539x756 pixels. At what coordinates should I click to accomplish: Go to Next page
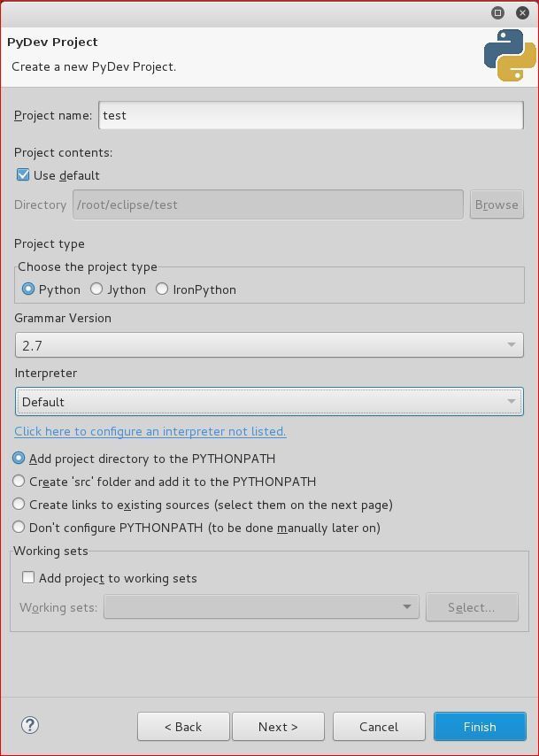pyautogui.click(x=278, y=727)
